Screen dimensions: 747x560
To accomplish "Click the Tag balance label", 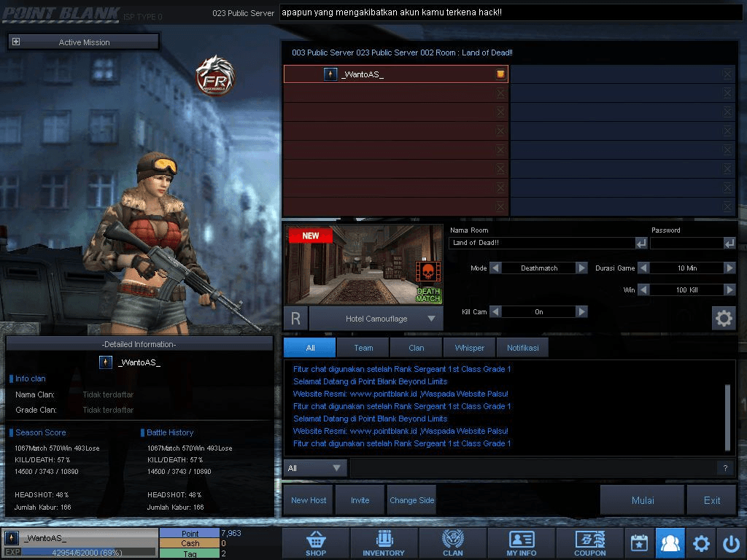I will click(x=190, y=553).
